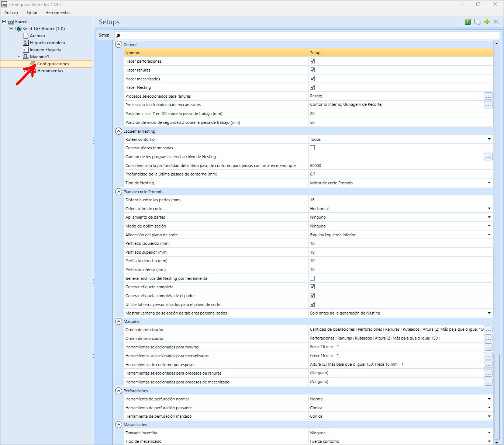The height and width of the screenshot is (445, 504).
Task: Click the green plus add setup icon
Action: click(x=487, y=22)
